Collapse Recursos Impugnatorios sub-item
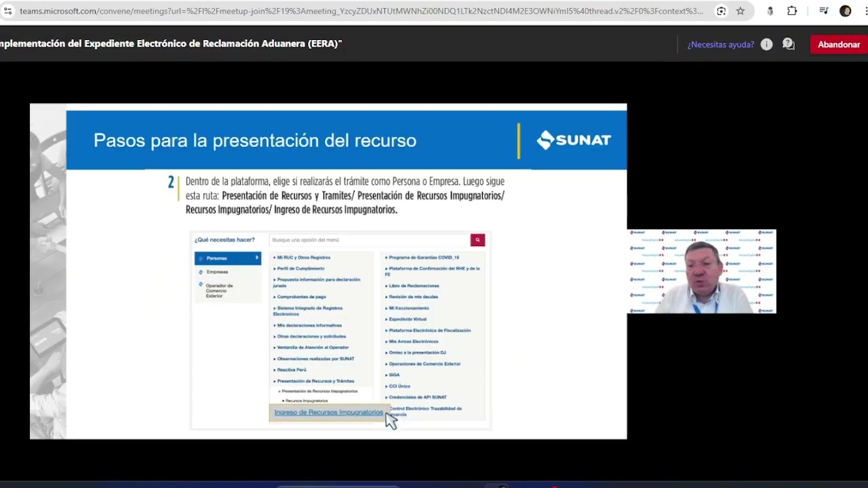 pyautogui.click(x=306, y=401)
